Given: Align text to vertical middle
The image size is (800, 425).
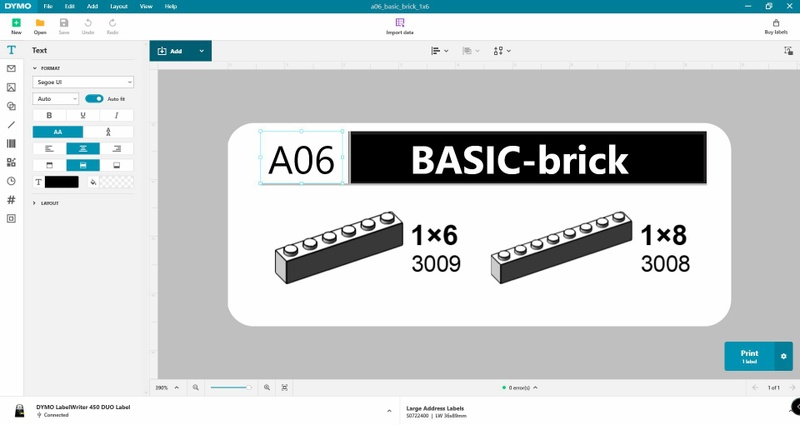Looking at the screenshot, I should click(83, 165).
